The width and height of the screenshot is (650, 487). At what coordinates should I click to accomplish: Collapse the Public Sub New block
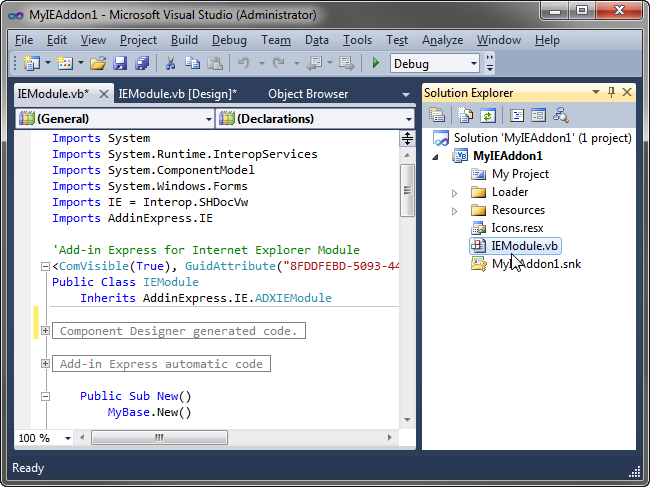point(46,396)
